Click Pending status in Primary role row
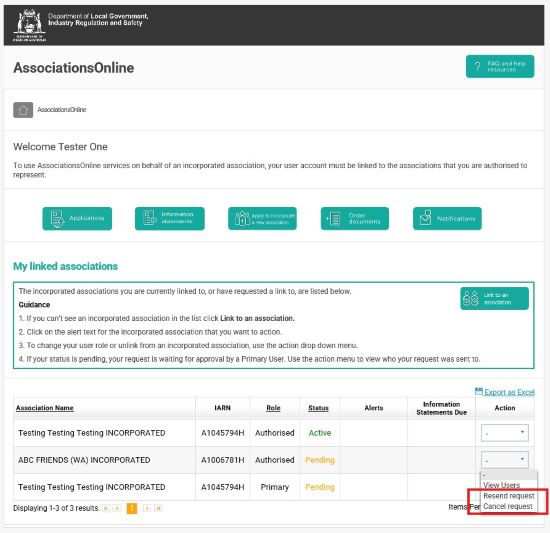Screen dimensions: 550x533 (x=320, y=487)
